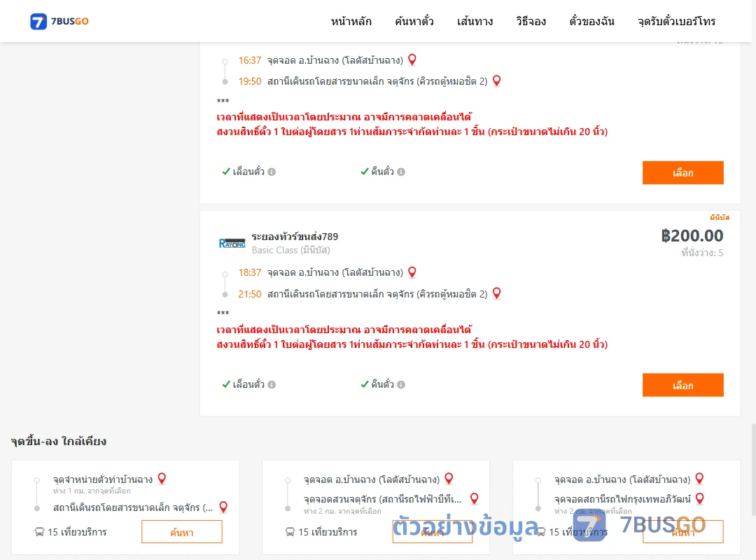Click the 16:37 departure time
The height and width of the screenshot is (560, 756).
pos(250,60)
